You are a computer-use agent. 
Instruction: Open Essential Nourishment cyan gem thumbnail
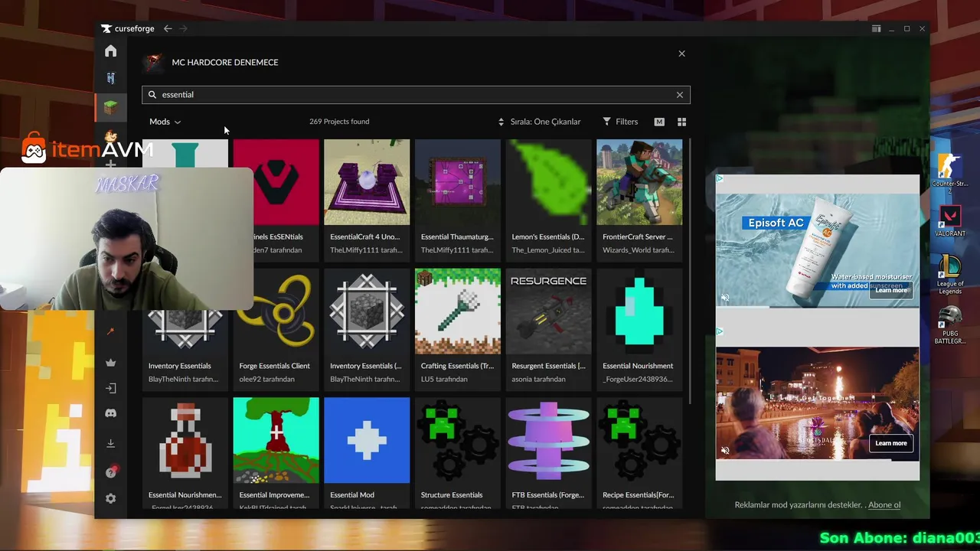point(639,311)
